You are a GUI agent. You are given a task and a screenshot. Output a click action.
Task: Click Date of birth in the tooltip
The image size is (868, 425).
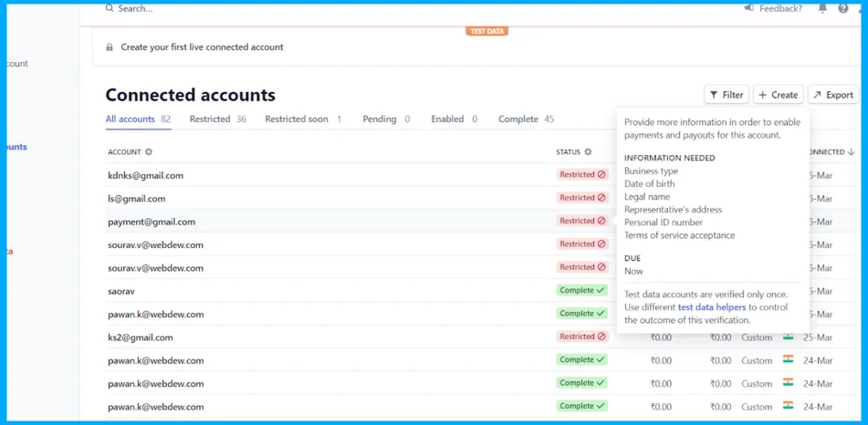[x=649, y=183]
